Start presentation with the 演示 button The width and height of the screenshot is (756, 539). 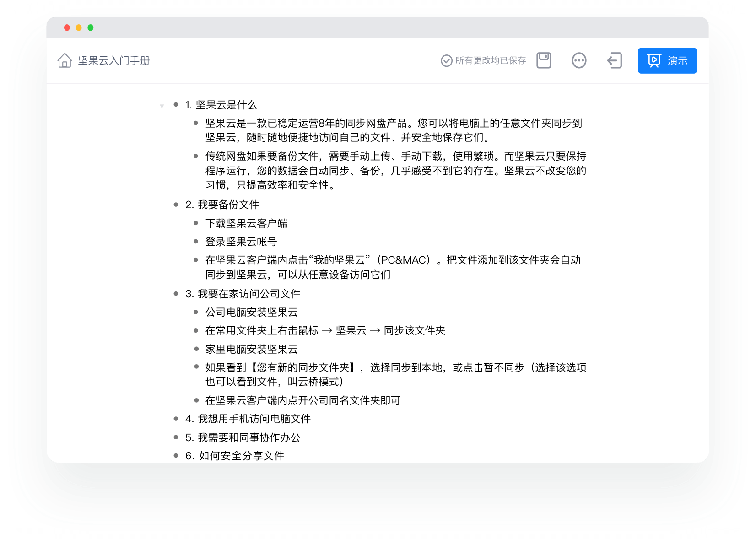click(x=667, y=60)
